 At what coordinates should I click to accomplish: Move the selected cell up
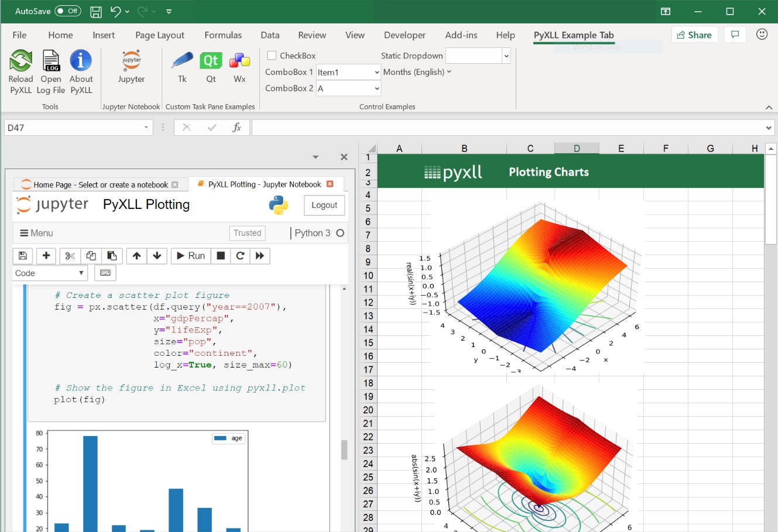tap(136, 256)
